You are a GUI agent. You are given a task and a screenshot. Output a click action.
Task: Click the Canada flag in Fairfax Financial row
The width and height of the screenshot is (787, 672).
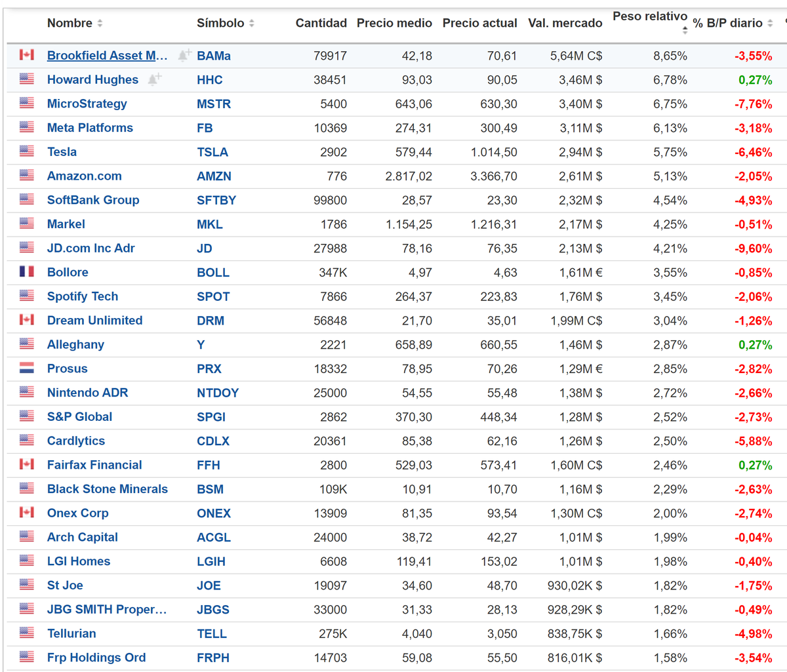[26, 465]
